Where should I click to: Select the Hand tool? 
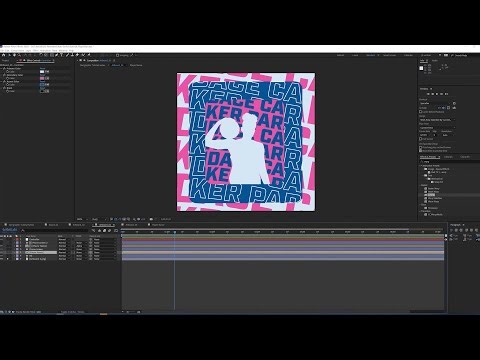click(14, 55)
